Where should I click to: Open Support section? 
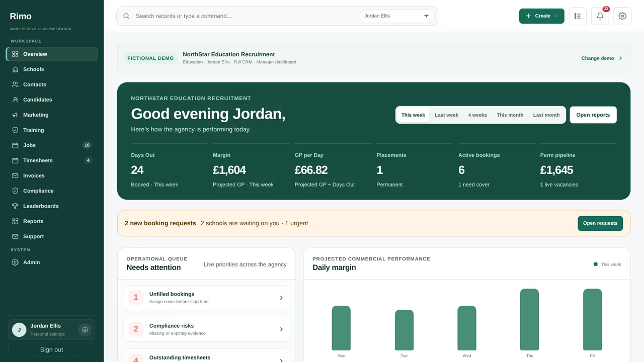point(52,236)
